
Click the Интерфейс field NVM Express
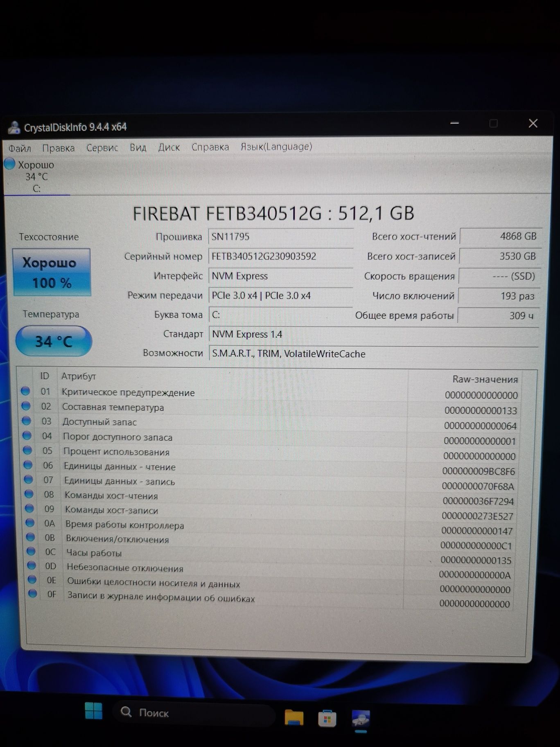280,276
